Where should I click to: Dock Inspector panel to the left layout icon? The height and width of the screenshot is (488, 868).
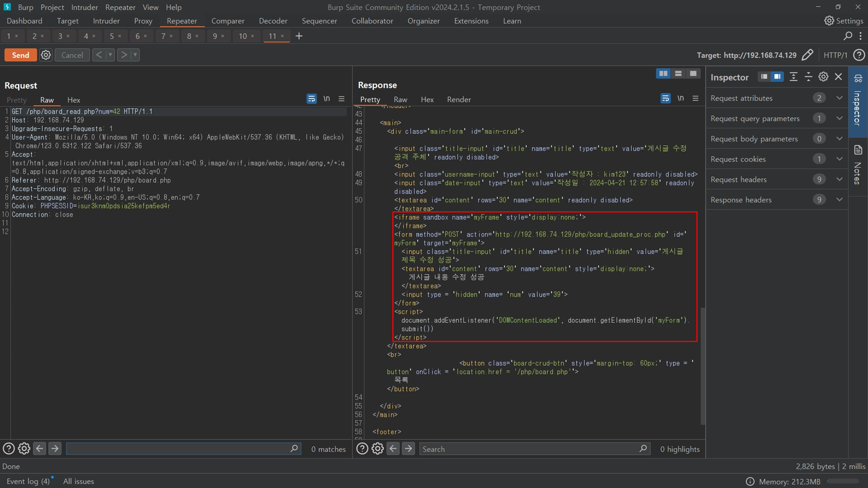click(x=764, y=77)
